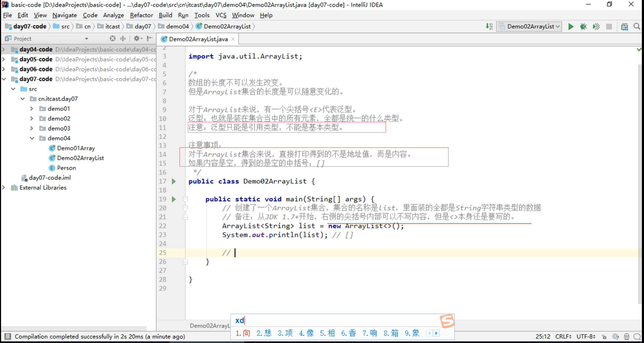Click the Debug bug icon

tap(583, 27)
